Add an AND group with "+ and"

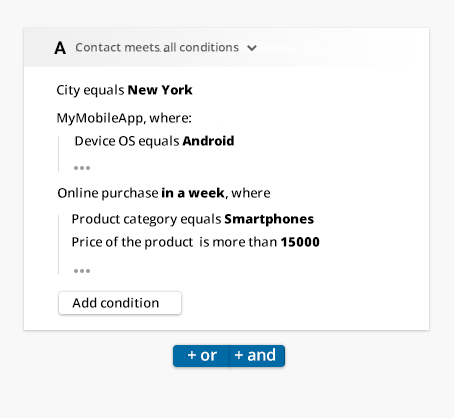pos(257,356)
